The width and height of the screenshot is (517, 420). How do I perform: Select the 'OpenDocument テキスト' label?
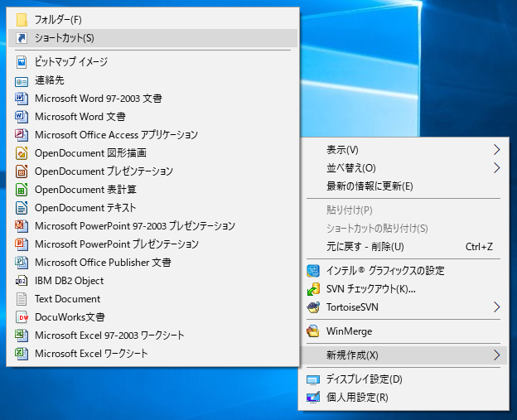coord(85,208)
